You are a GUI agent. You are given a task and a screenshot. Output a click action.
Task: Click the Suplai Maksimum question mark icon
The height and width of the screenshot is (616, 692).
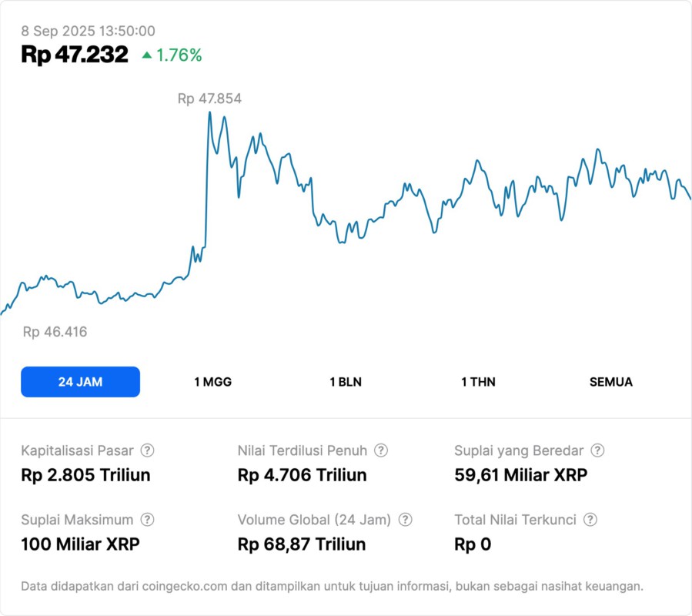pyautogui.click(x=147, y=520)
